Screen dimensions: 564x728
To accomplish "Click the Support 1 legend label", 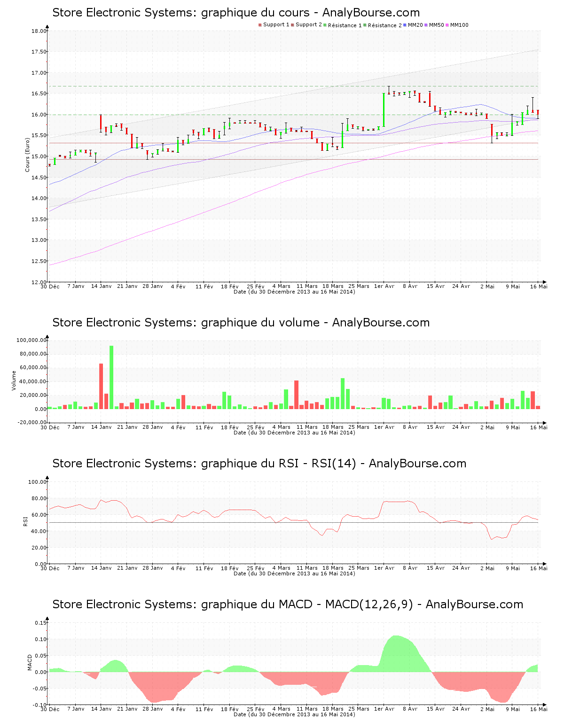I will pos(276,25).
